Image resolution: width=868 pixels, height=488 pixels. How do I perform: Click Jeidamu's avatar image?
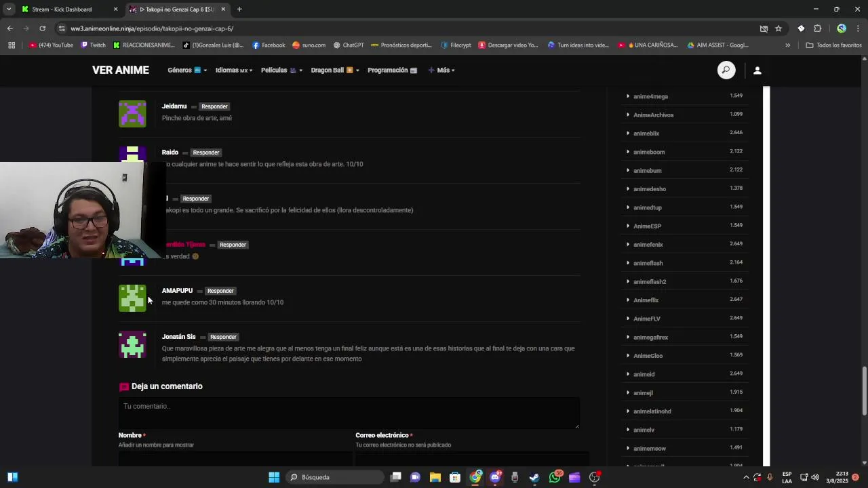point(132,114)
